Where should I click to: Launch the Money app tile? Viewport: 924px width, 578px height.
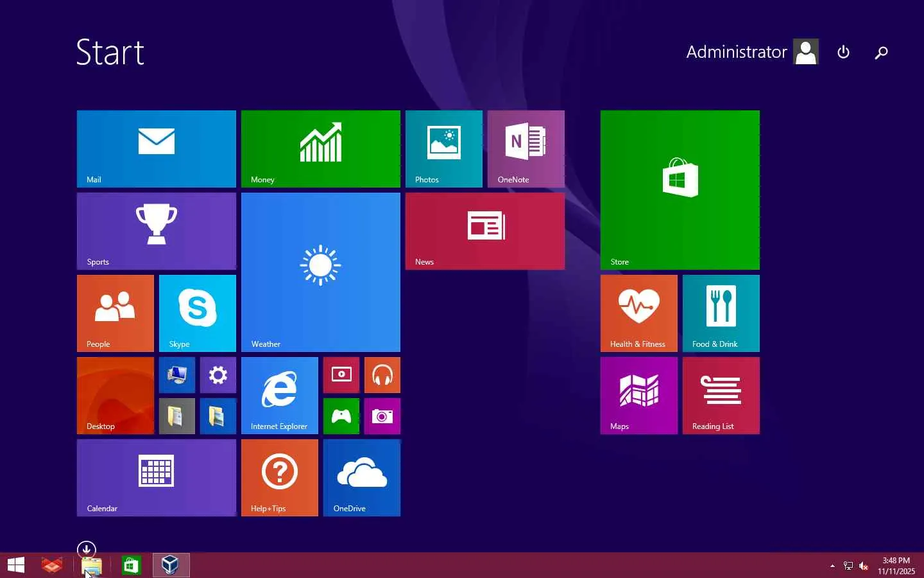click(x=321, y=149)
